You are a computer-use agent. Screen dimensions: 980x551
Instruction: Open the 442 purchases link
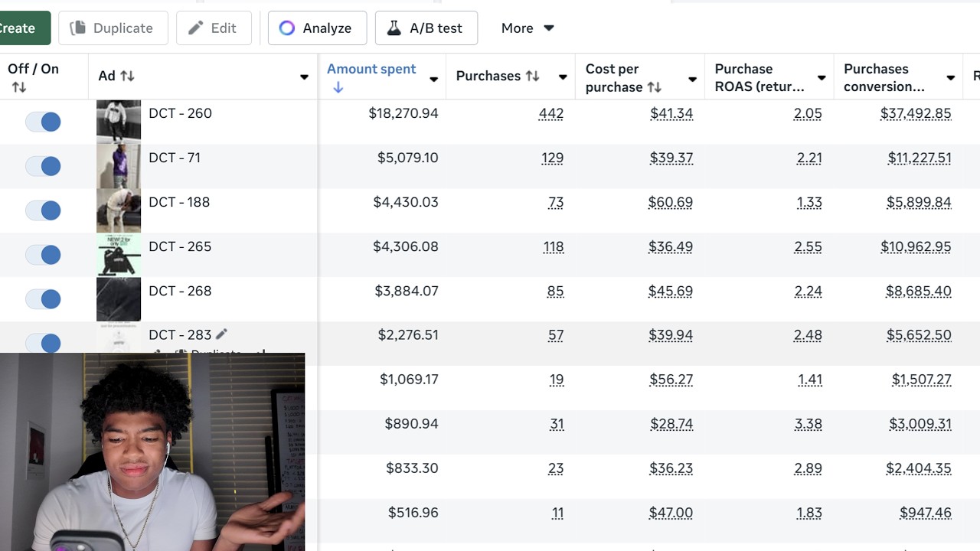pyautogui.click(x=551, y=113)
